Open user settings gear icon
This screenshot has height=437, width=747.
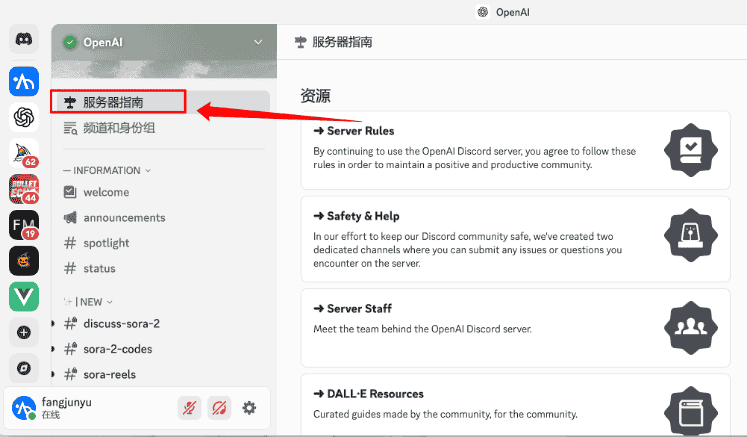[249, 408]
